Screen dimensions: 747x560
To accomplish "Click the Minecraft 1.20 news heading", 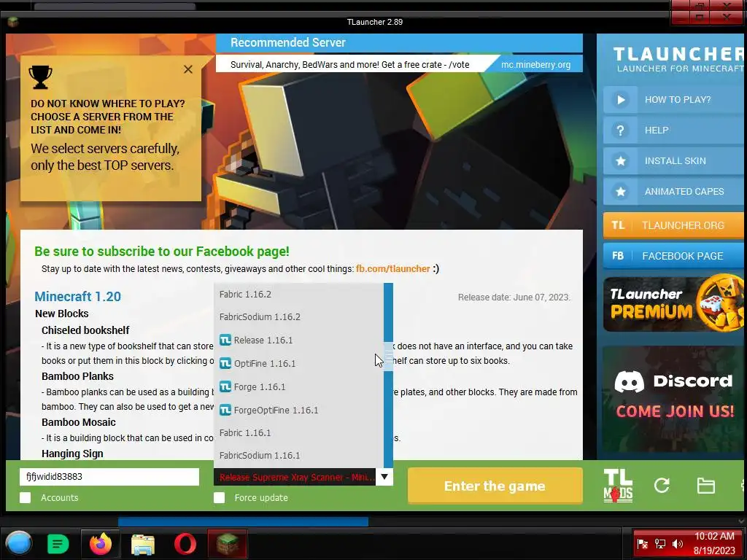I will [x=77, y=297].
